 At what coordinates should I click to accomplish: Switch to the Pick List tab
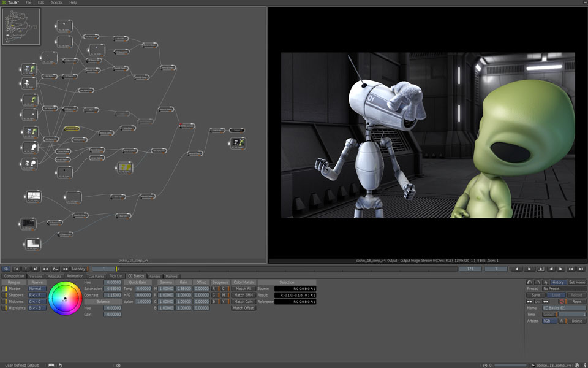tap(116, 276)
